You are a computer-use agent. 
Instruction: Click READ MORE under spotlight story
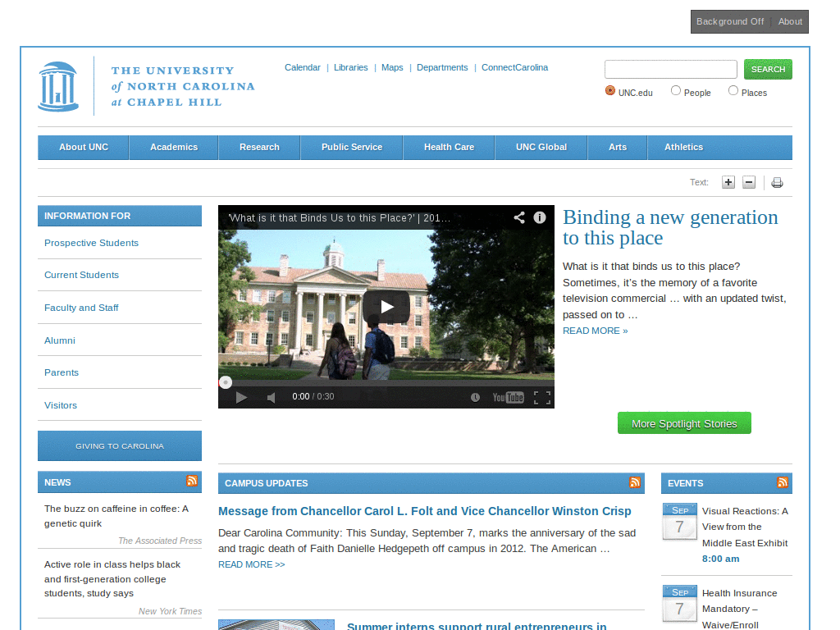595,331
